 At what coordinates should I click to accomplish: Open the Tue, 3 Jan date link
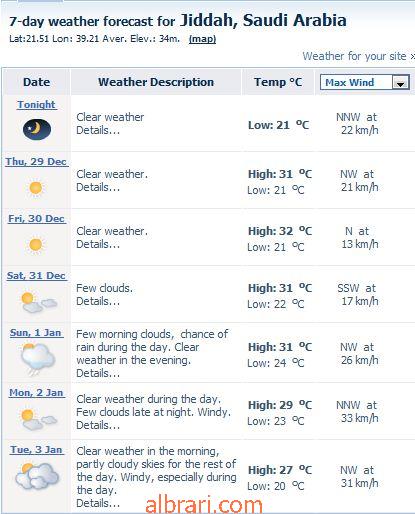36,449
